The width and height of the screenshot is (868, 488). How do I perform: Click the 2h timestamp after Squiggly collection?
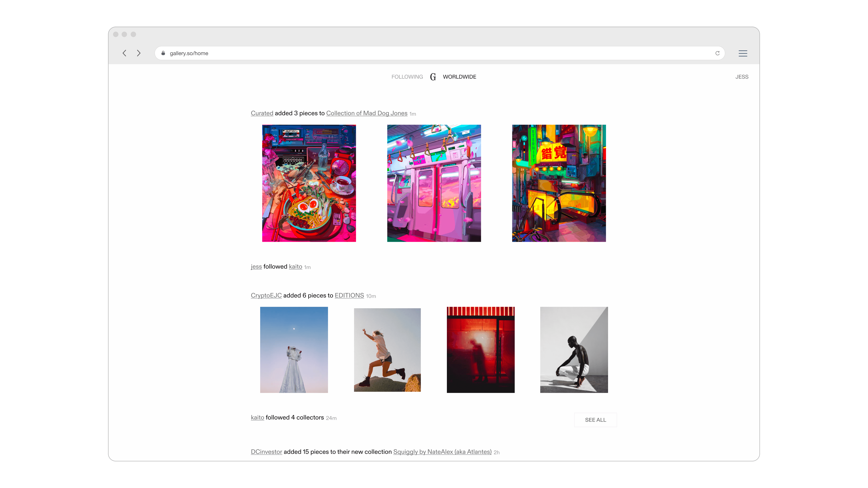click(497, 452)
